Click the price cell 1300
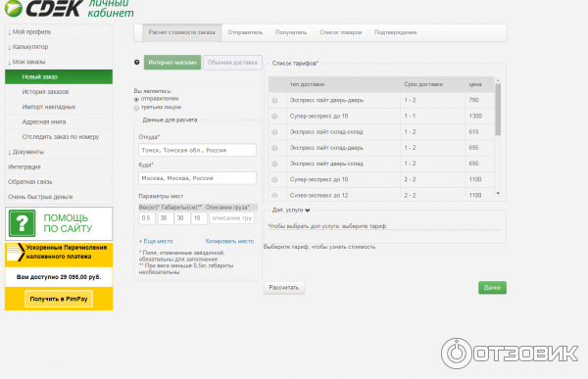This screenshot has width=588, height=379. (x=475, y=117)
